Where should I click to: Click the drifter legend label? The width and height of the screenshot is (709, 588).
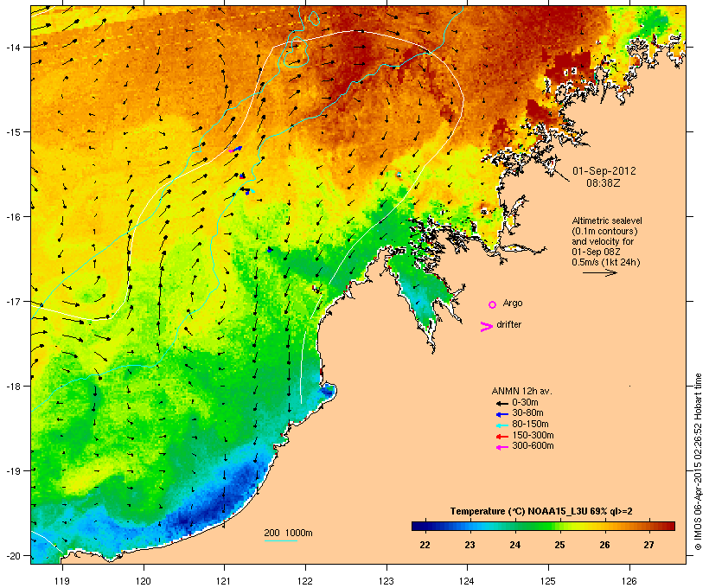coord(508,324)
